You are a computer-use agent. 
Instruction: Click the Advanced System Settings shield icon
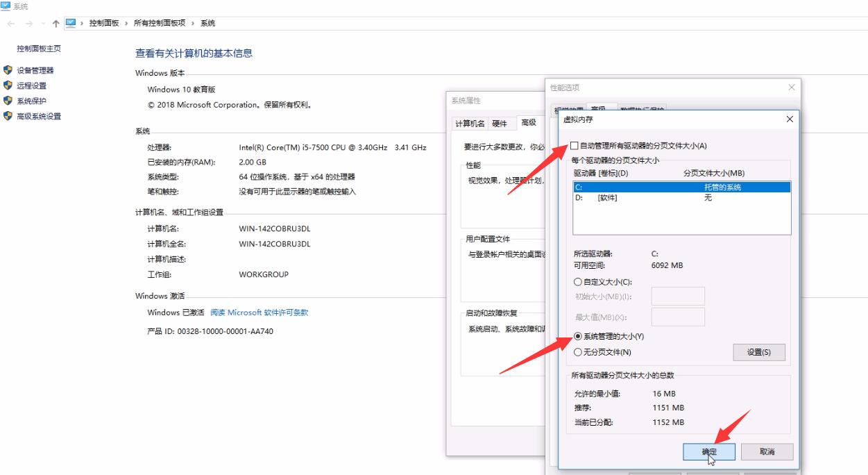(8, 116)
